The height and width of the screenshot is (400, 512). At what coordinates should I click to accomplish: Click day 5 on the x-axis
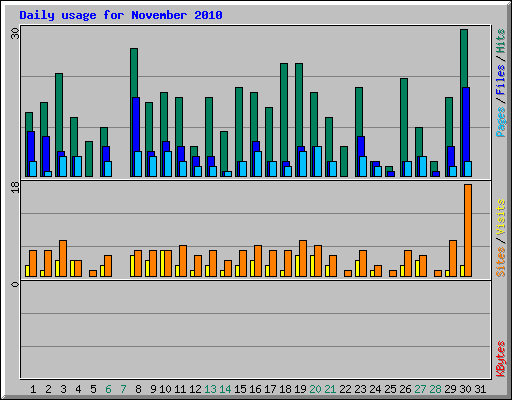93,389
